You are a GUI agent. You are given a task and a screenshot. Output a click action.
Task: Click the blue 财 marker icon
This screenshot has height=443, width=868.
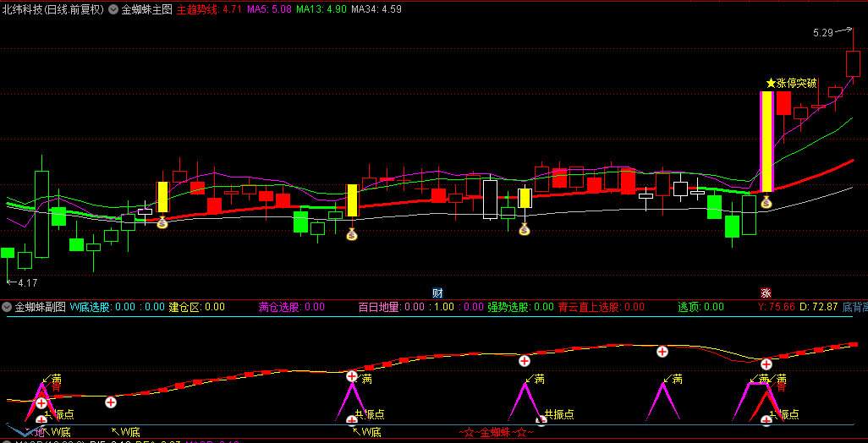pos(437,293)
